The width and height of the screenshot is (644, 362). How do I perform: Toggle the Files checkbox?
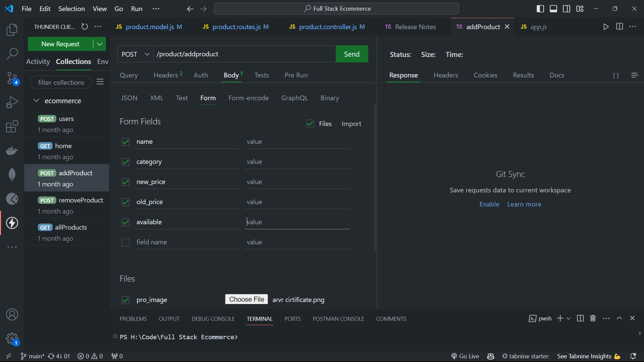point(310,124)
